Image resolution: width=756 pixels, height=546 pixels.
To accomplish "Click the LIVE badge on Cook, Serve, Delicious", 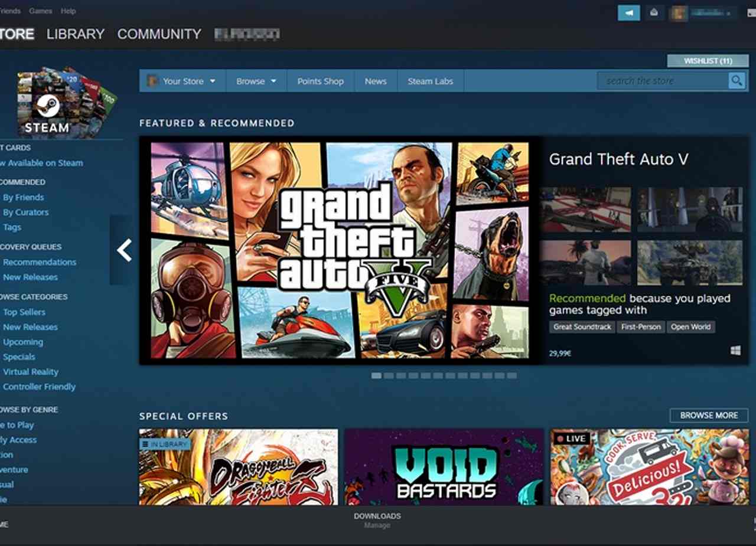I will [571, 439].
